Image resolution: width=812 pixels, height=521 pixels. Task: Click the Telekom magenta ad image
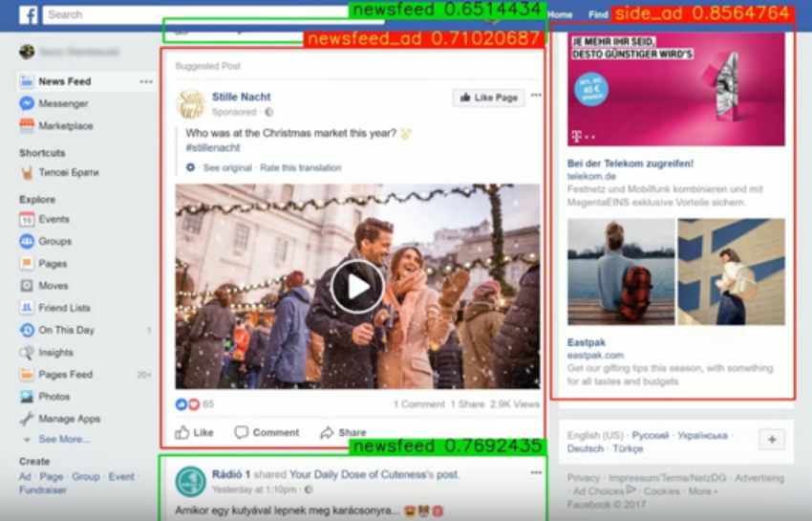[675, 89]
